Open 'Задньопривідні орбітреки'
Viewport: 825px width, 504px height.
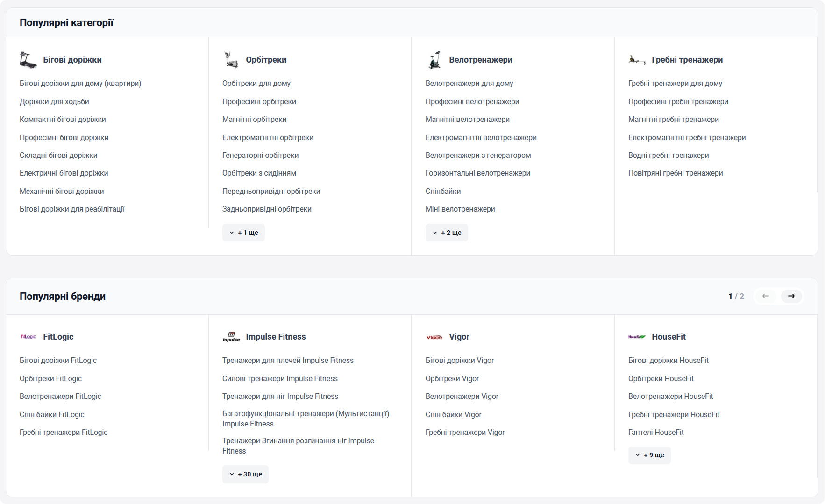point(267,209)
